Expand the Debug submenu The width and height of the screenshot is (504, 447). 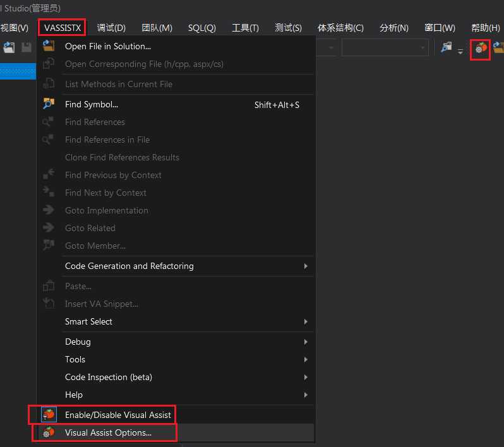click(176, 342)
